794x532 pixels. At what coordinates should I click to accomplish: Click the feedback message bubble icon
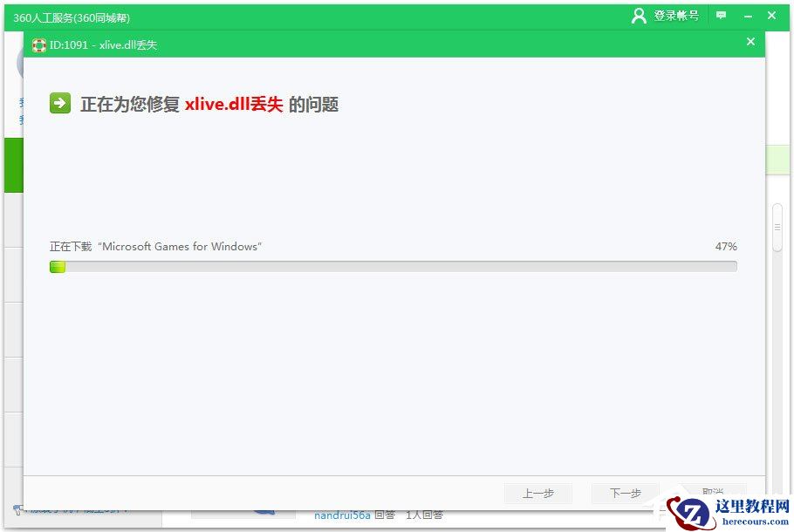pyautogui.click(x=721, y=15)
